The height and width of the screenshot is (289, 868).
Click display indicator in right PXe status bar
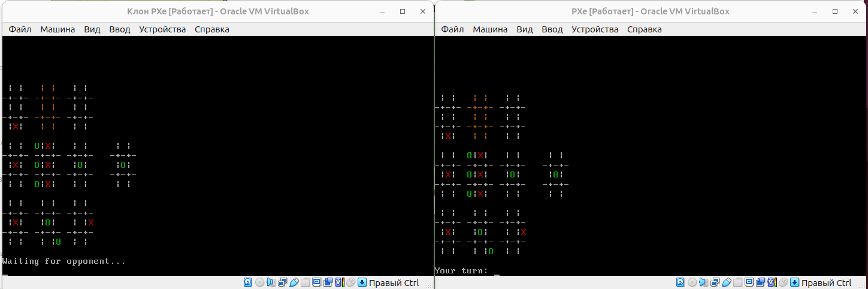[749, 282]
